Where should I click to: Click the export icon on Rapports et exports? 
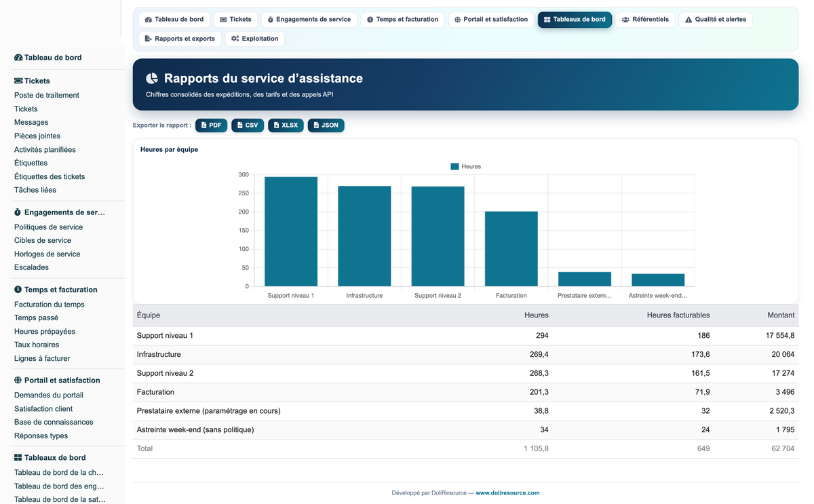[149, 39]
